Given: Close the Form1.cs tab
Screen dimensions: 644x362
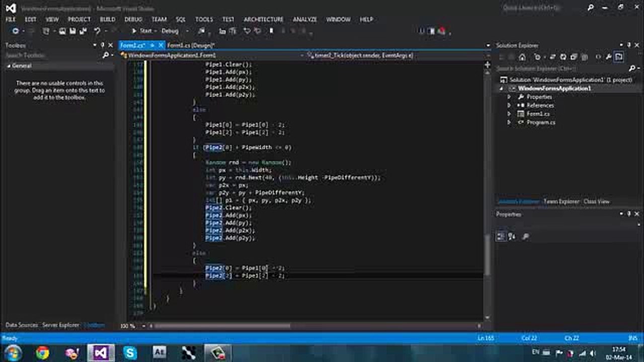Looking at the screenshot, I should pyautogui.click(x=160, y=45).
